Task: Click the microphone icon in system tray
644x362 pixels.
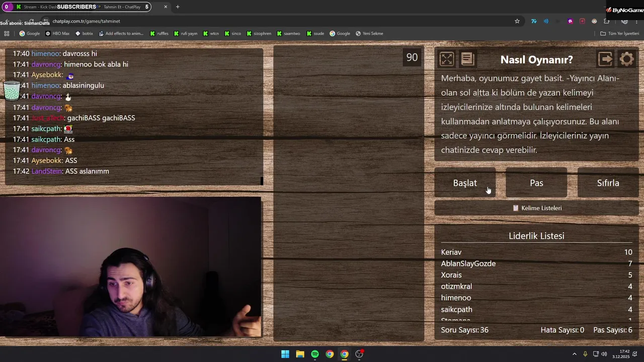Action: click(585, 354)
